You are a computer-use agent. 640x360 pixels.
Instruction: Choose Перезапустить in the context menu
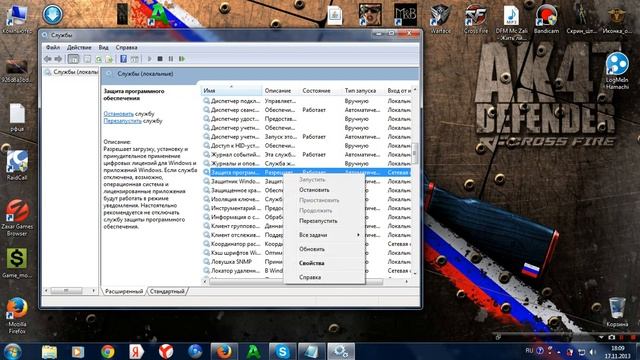click(x=318, y=221)
